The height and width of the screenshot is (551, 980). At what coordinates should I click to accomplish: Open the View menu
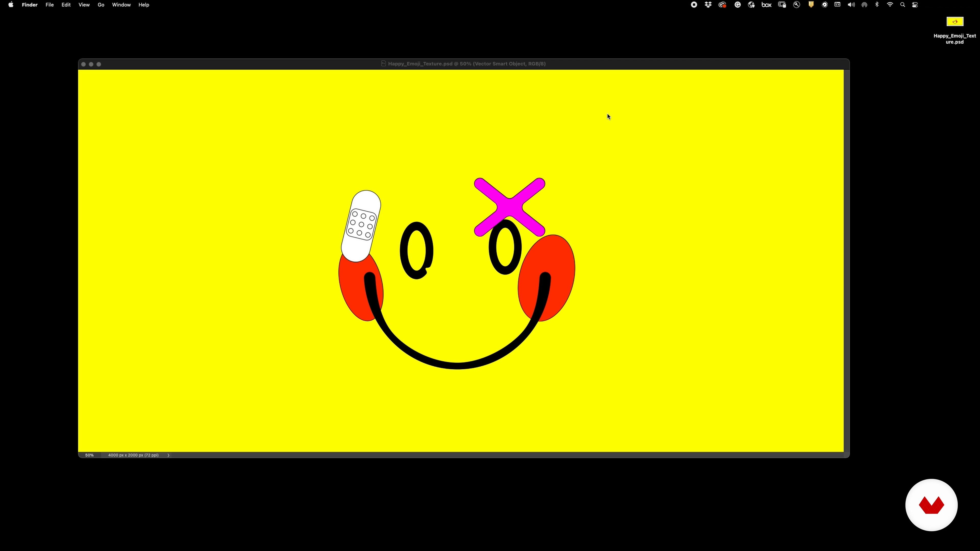tap(84, 5)
